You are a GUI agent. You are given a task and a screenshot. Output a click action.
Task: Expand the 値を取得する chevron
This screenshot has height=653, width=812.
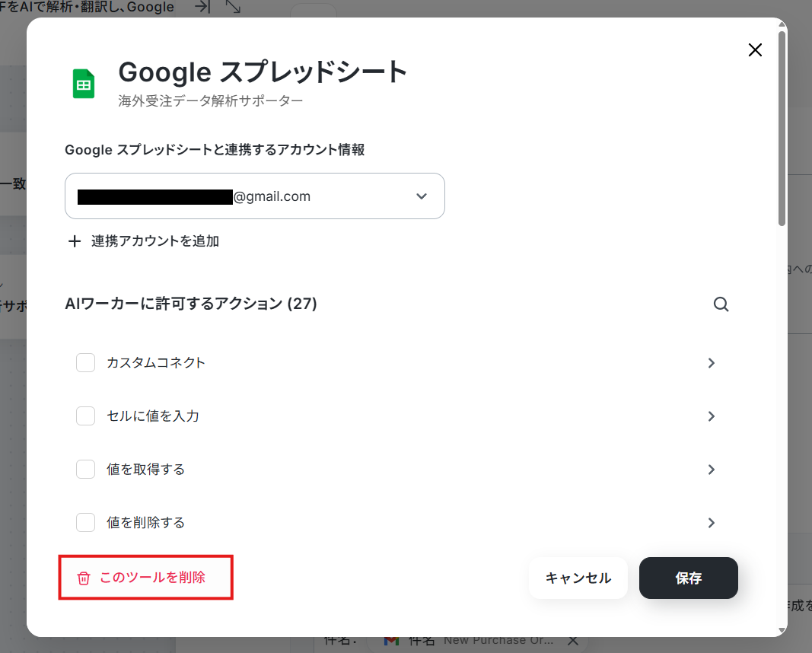(x=711, y=470)
